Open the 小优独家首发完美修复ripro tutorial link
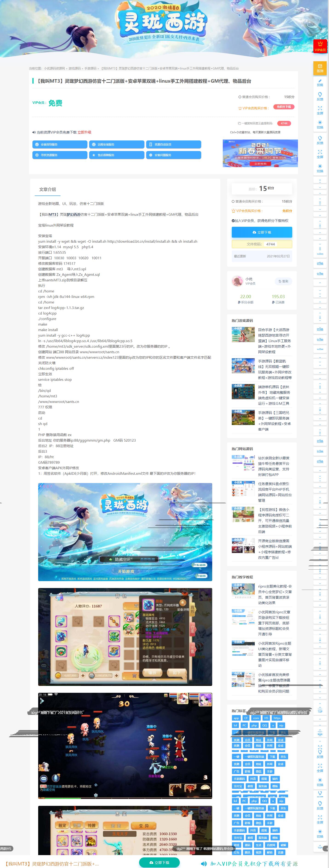 275,683
